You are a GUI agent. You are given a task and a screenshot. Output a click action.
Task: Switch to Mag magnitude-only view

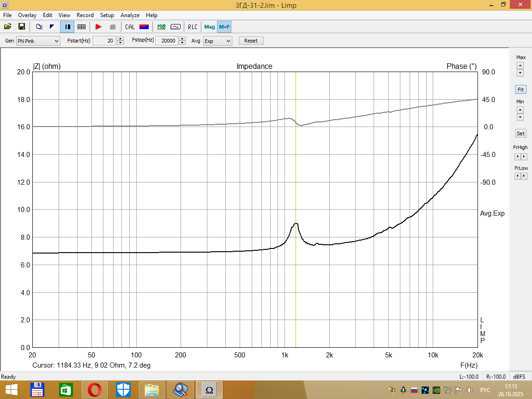pos(209,27)
